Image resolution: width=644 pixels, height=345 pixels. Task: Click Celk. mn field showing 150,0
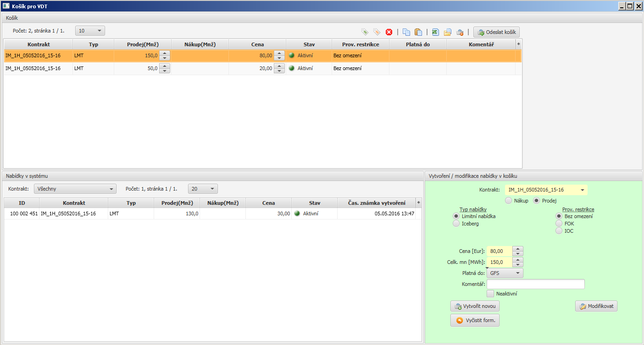click(x=500, y=262)
